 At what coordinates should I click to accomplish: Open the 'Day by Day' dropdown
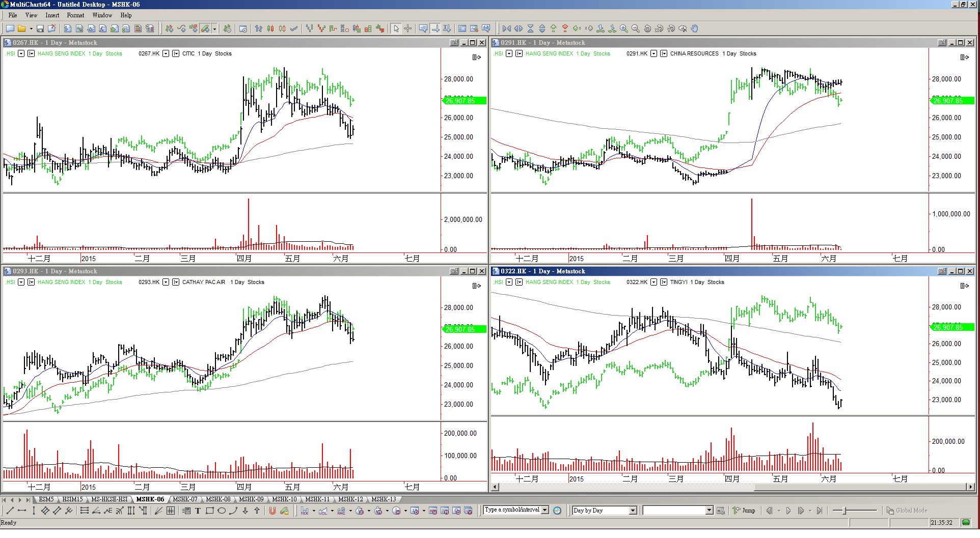633,511
